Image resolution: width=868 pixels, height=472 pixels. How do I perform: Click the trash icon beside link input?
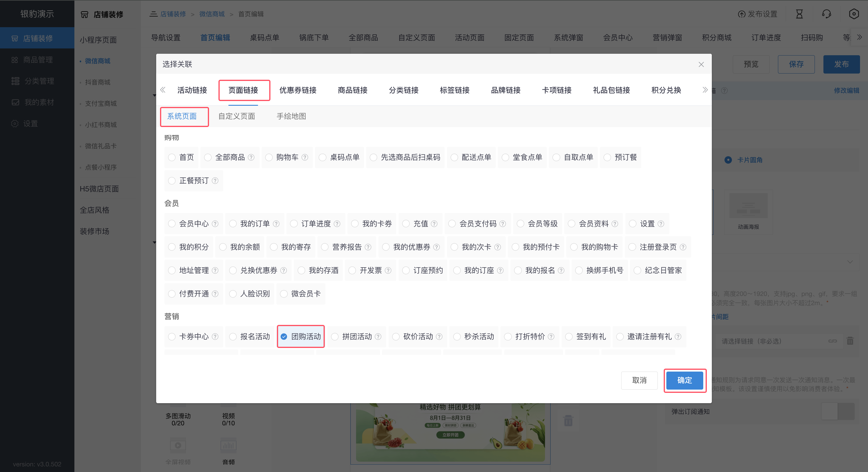click(x=850, y=341)
